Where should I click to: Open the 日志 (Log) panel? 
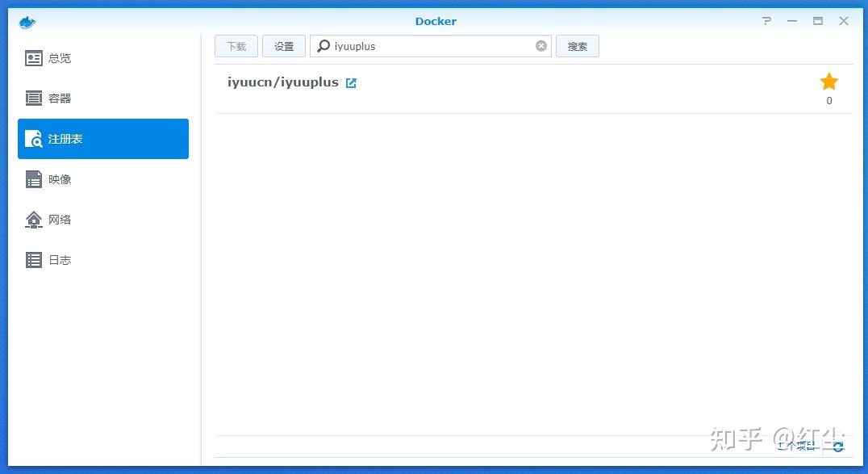point(59,259)
